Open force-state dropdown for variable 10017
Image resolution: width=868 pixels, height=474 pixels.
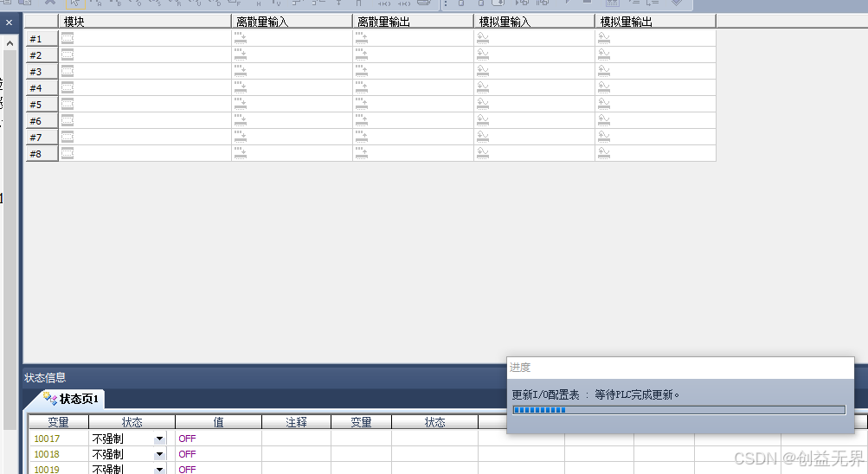(x=159, y=439)
